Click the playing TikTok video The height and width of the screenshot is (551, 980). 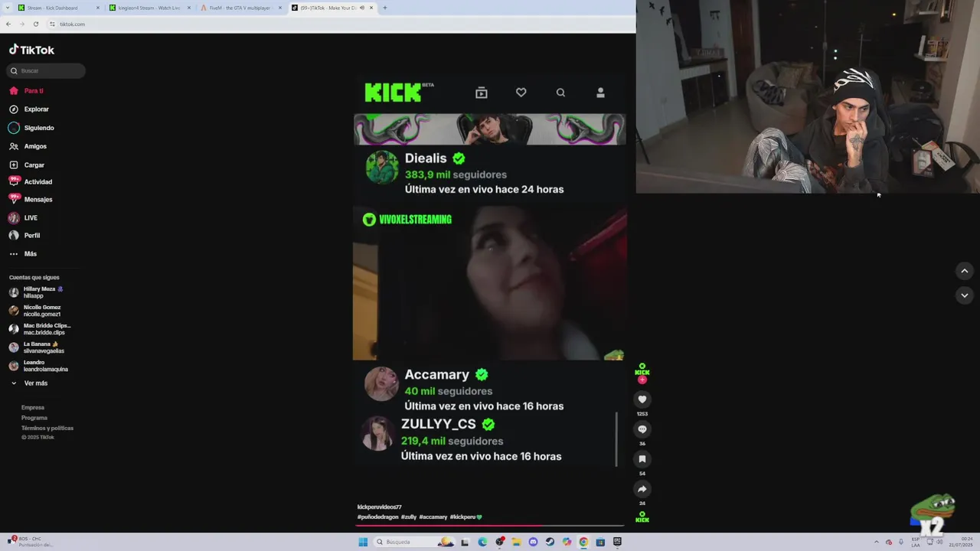pos(489,283)
